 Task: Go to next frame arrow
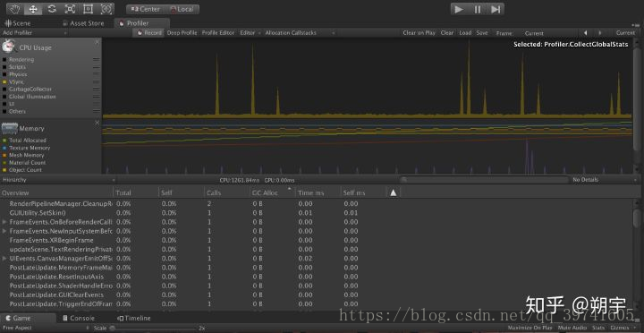point(599,33)
